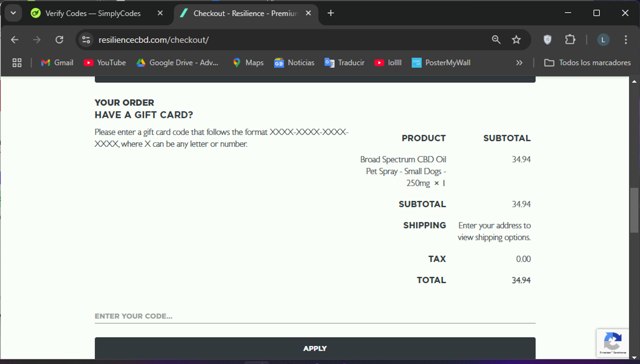Bookmark this page with the star icon

click(x=516, y=40)
